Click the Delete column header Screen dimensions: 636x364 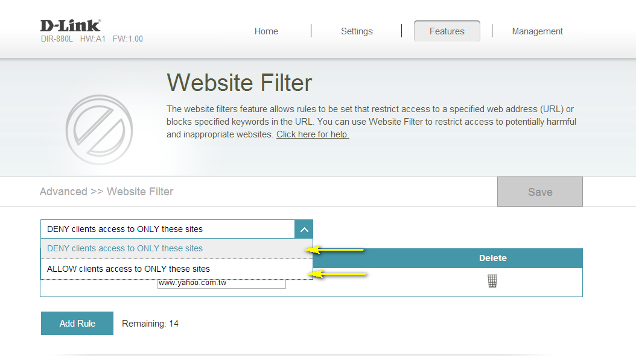tap(492, 257)
